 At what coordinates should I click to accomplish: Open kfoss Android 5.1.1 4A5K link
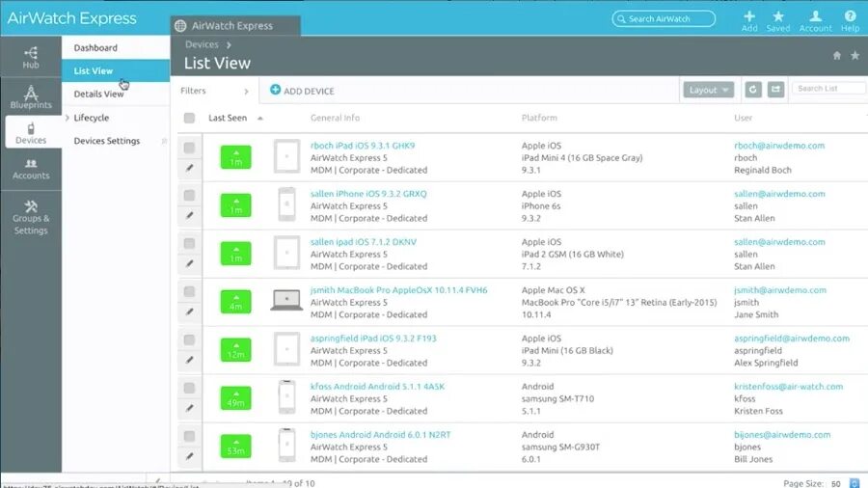[x=377, y=386]
